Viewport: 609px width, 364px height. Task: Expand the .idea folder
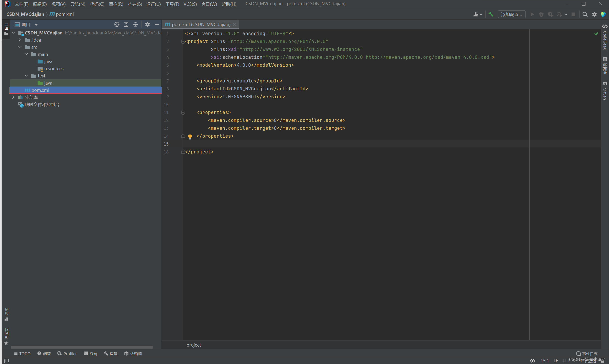pyautogui.click(x=20, y=40)
